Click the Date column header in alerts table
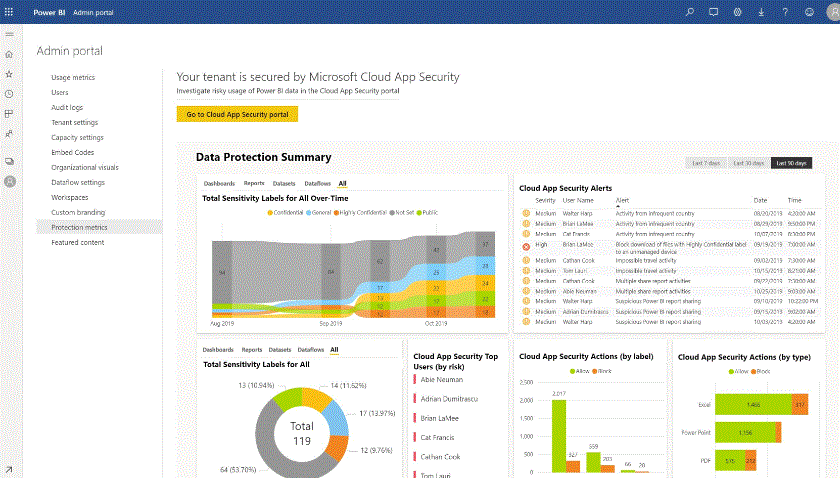The image size is (840, 478). [760, 200]
